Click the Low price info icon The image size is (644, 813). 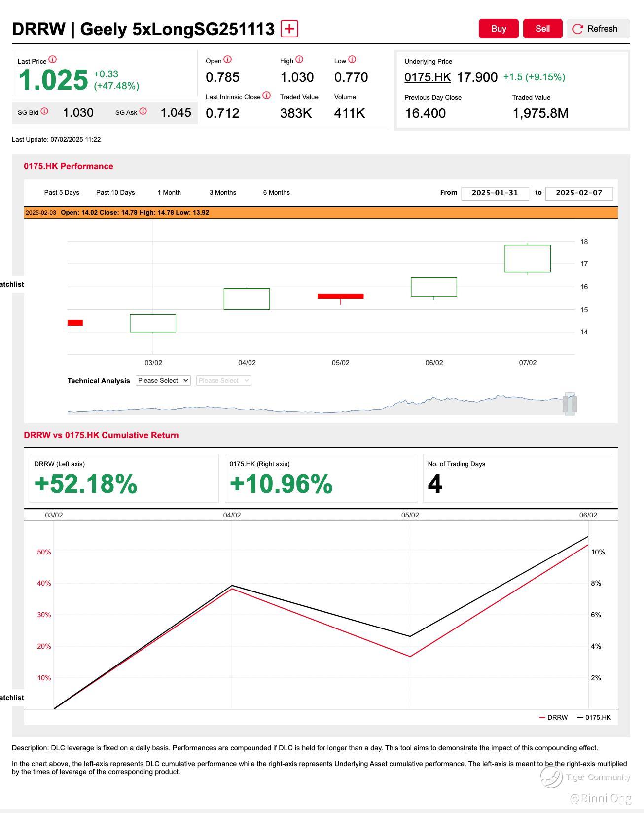click(x=352, y=60)
